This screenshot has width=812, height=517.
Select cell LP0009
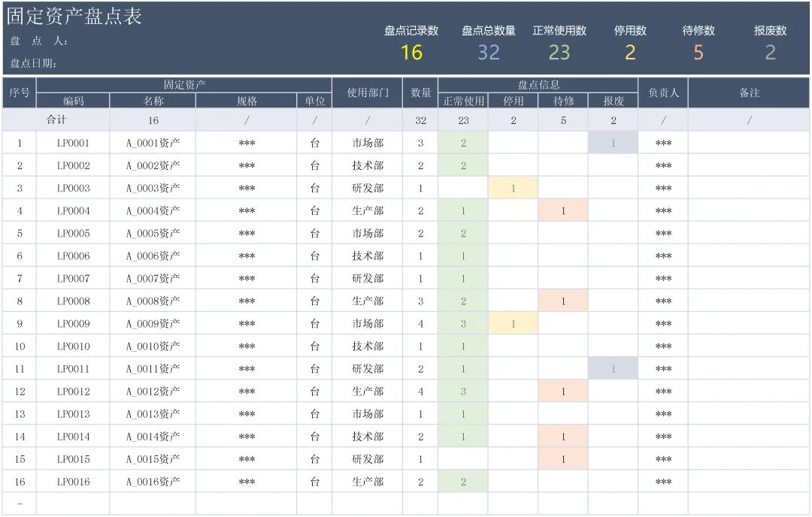coord(73,323)
